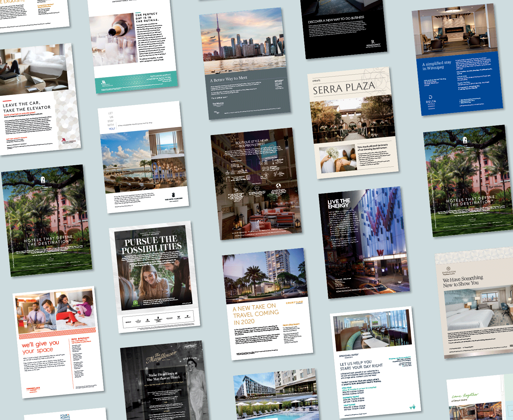Viewport: 513px width, 420px height.
Task: Open the Boutique Style Near Bourbon Street flyer
Action: point(256,184)
